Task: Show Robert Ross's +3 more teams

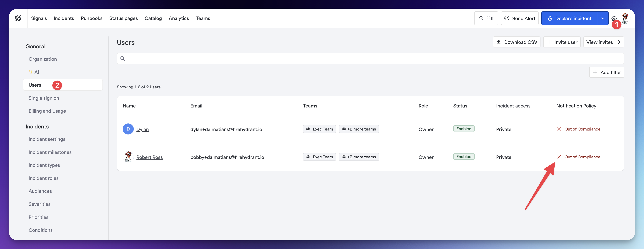Action: [x=359, y=157]
